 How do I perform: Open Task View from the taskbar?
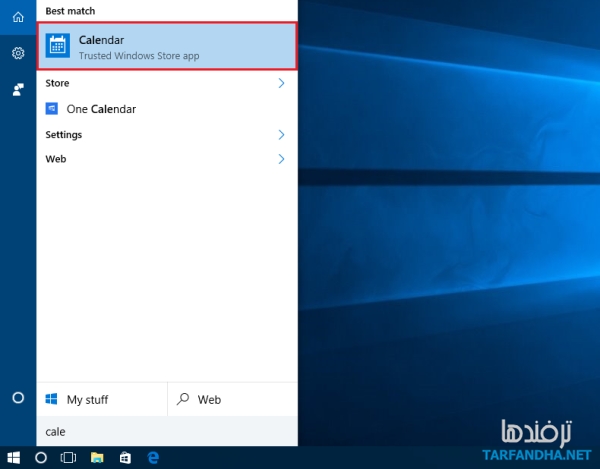[68, 458]
